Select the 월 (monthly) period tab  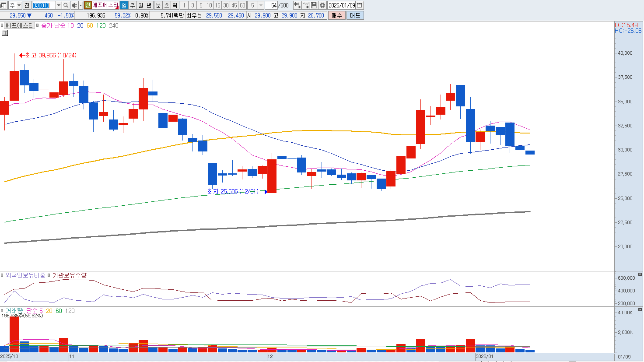click(141, 5)
